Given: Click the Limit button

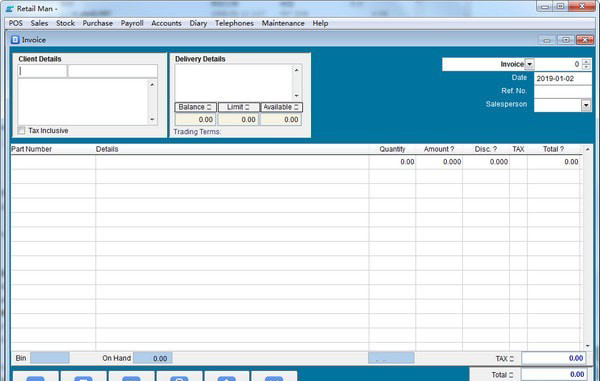Looking at the screenshot, I should 238,107.
